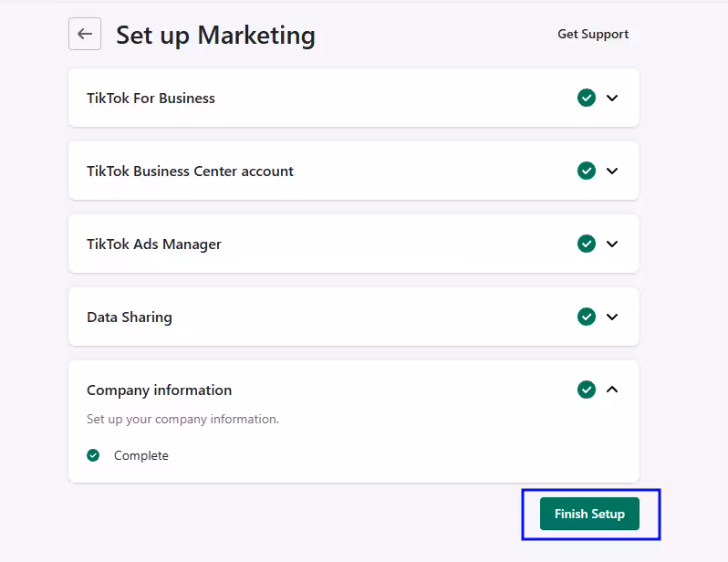Select the TikTok Business Center account title
The width and height of the screenshot is (728, 562).
pos(190,171)
